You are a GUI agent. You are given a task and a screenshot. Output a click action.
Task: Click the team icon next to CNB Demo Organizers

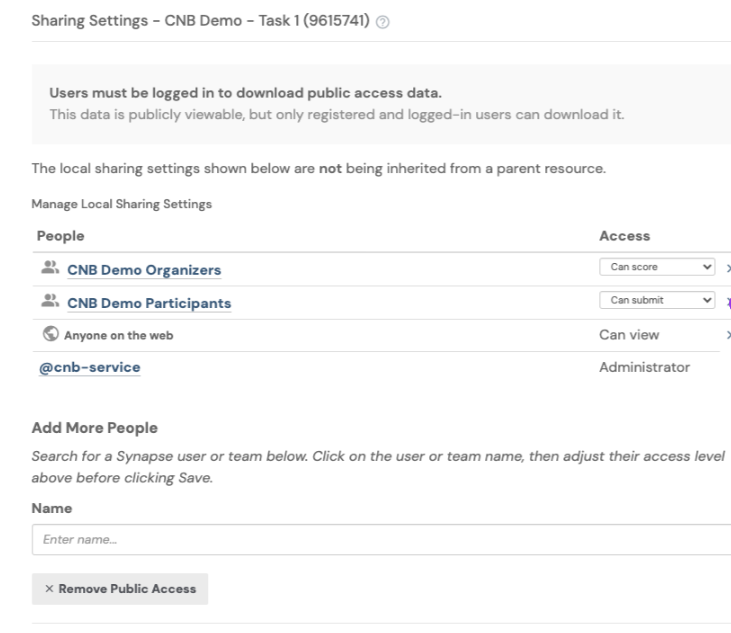coord(48,269)
